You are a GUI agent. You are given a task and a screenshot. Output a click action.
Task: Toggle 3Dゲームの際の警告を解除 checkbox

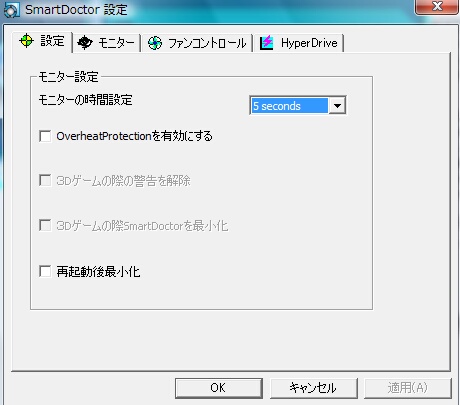[45, 180]
